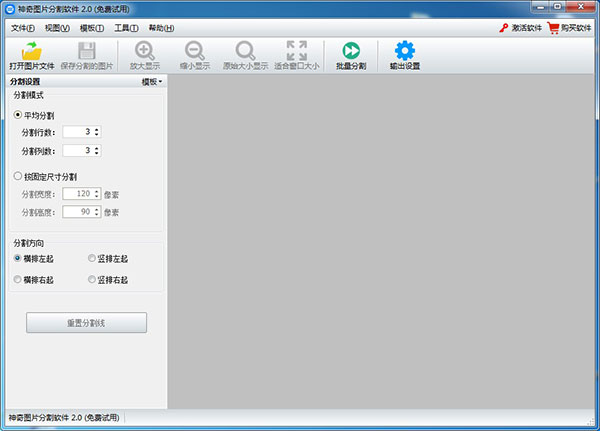This screenshot has height=431, width=600.
Task: Click the Buy Software (购买软件) link
Action: pyautogui.click(x=569, y=28)
